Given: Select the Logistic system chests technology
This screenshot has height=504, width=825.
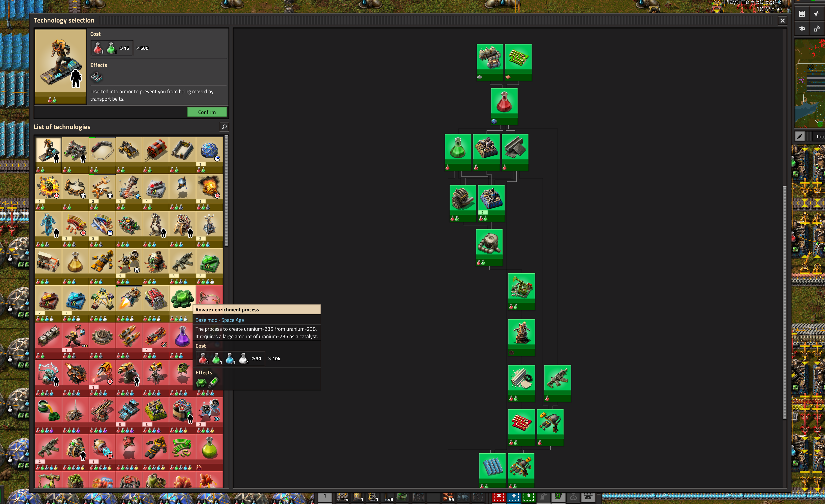Looking at the screenshot, I should [x=102, y=304].
